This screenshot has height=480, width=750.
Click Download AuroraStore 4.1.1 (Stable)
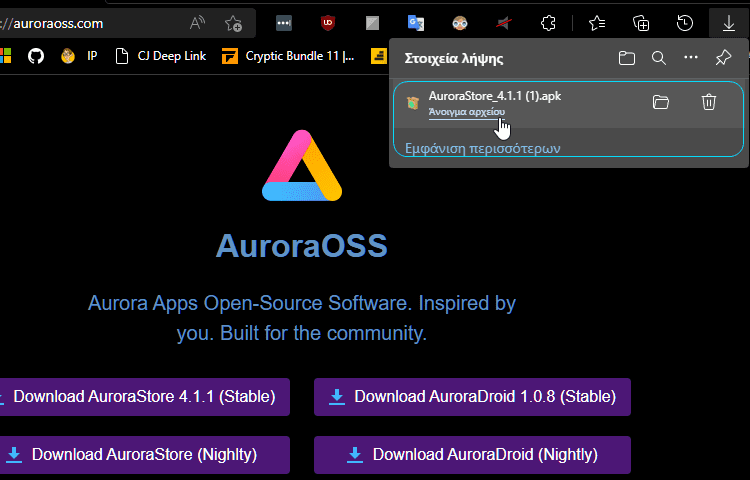144,397
